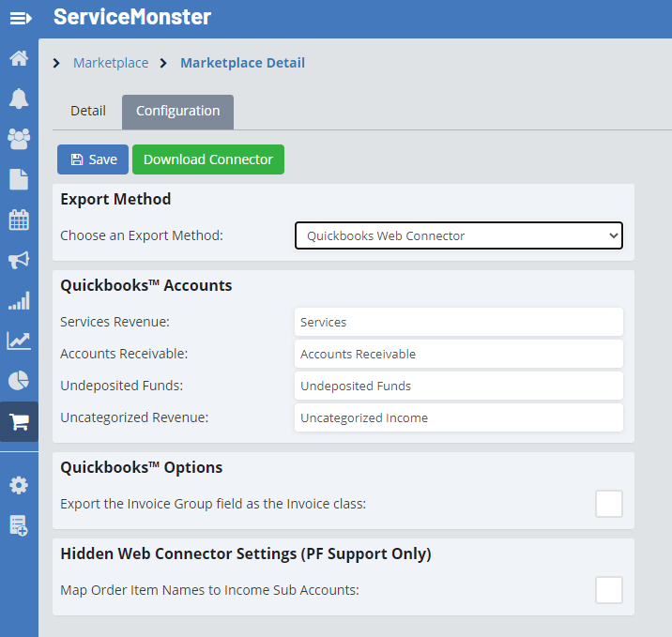Select the Configuration tab
672x637 pixels.
click(x=177, y=112)
